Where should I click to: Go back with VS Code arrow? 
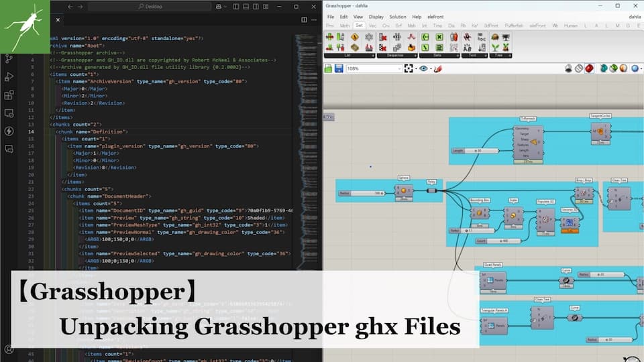pyautogui.click(x=70, y=7)
